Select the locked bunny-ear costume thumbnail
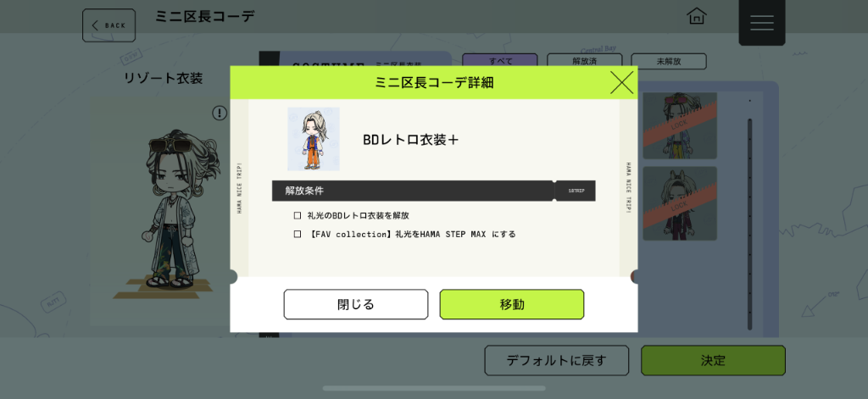 point(680,203)
